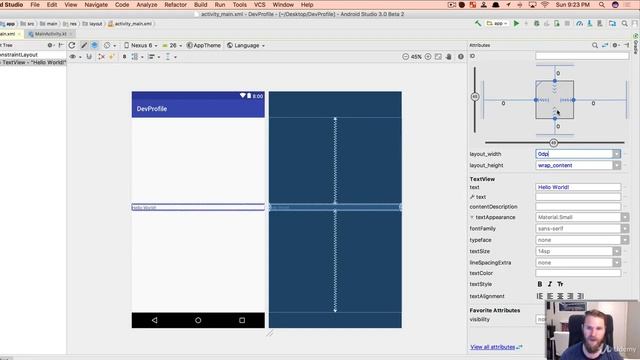Click the vertical bias slider handle

(475, 97)
